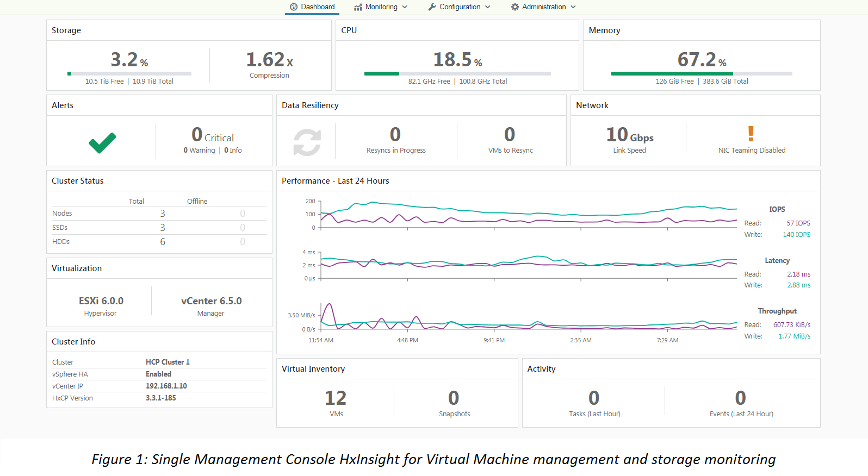Screen dimensions: 868x476
Task: Click the Snapshots count in Virtual Inventory
Action: (x=454, y=398)
